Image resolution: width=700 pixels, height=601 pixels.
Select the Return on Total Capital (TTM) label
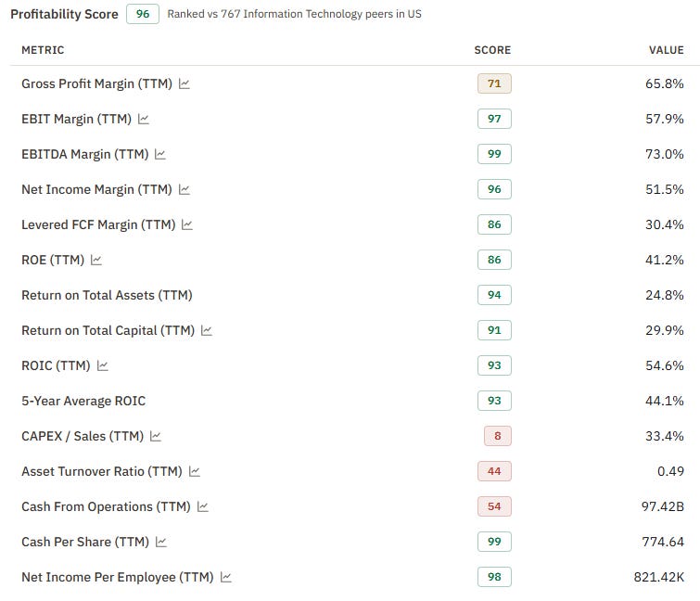108,330
